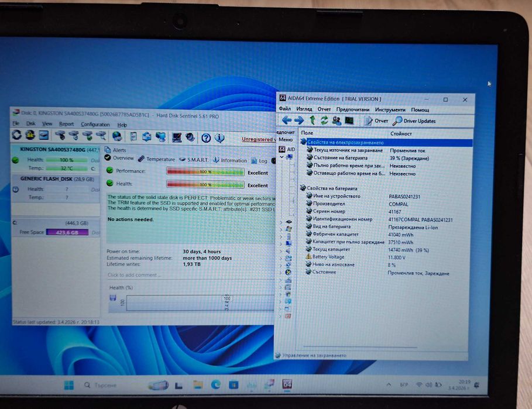Open Предпочитани menu in AIDA64
This screenshot has width=532, height=409.
tap(353, 109)
